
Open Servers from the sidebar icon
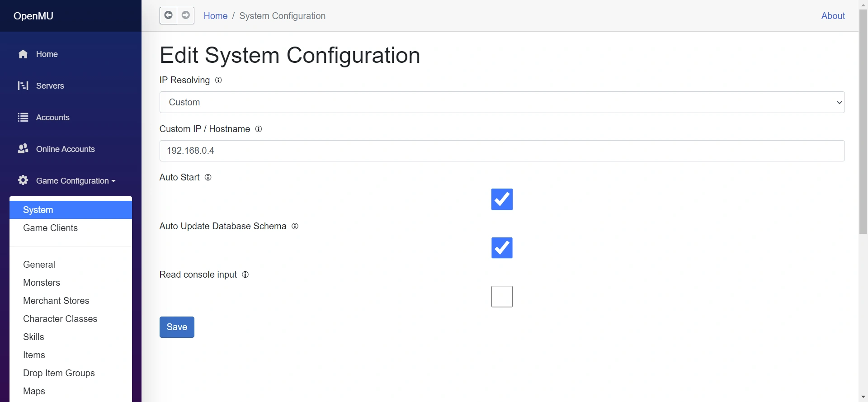point(23,85)
